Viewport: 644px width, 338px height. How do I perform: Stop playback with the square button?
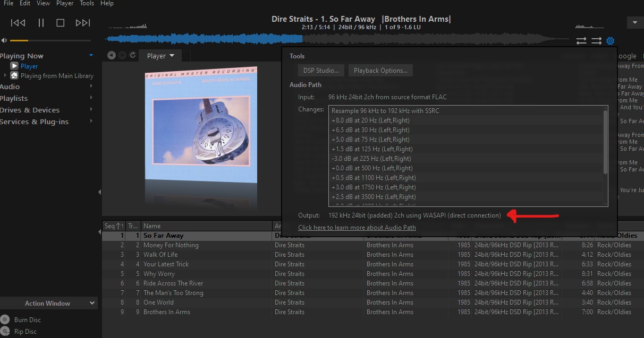coord(61,23)
